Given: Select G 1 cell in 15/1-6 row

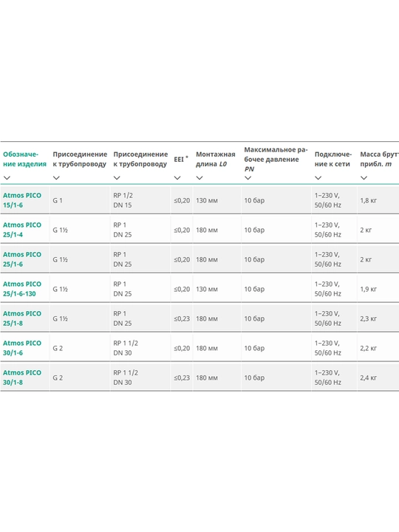Looking at the screenshot, I should pos(58,200).
